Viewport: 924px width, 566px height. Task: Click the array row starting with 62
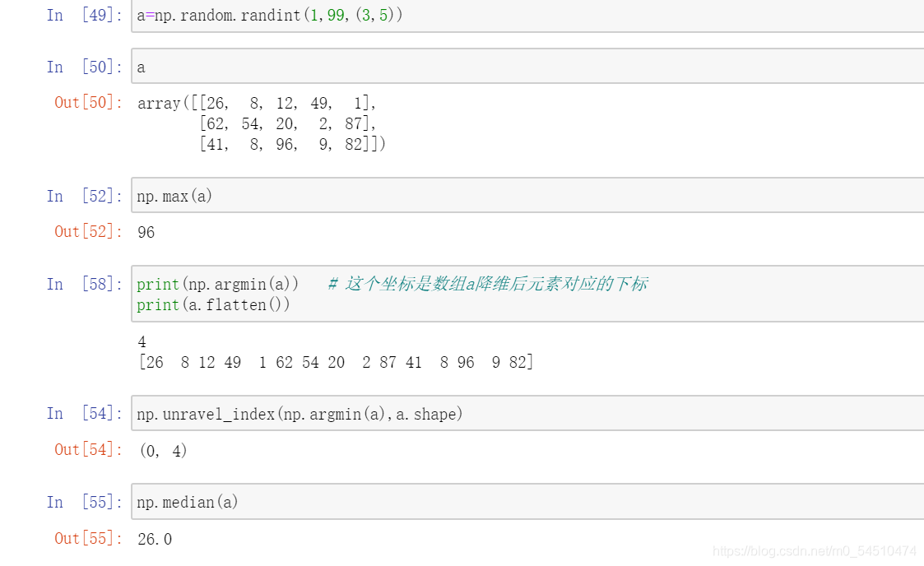click(288, 123)
